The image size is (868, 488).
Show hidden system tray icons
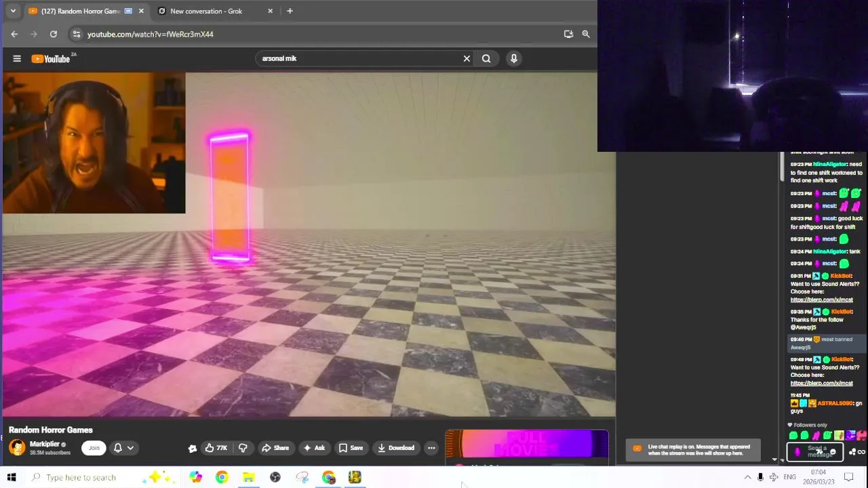tap(747, 477)
